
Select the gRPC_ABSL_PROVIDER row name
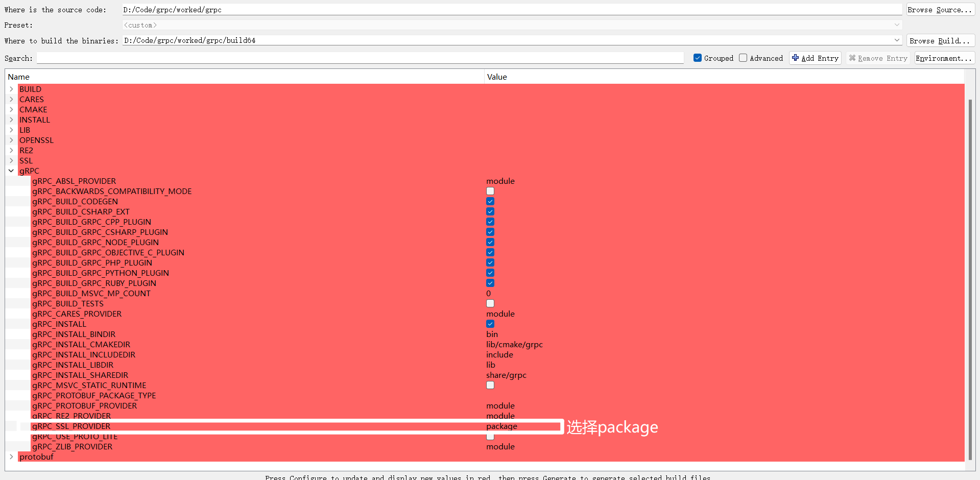(x=74, y=181)
